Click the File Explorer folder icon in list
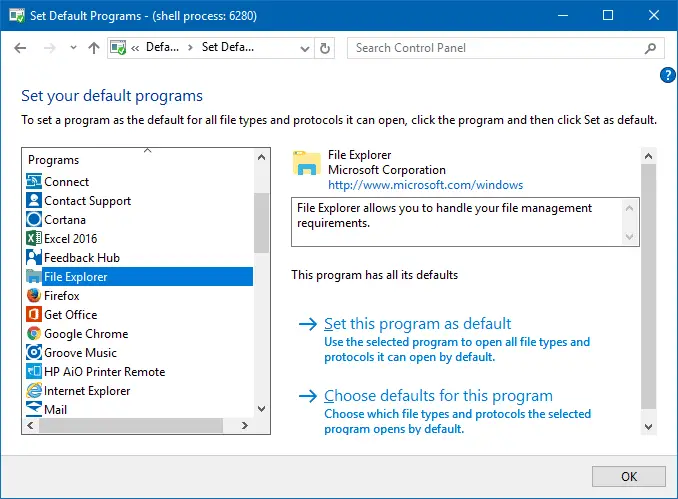Image resolution: width=678 pixels, height=499 pixels. (x=34, y=277)
